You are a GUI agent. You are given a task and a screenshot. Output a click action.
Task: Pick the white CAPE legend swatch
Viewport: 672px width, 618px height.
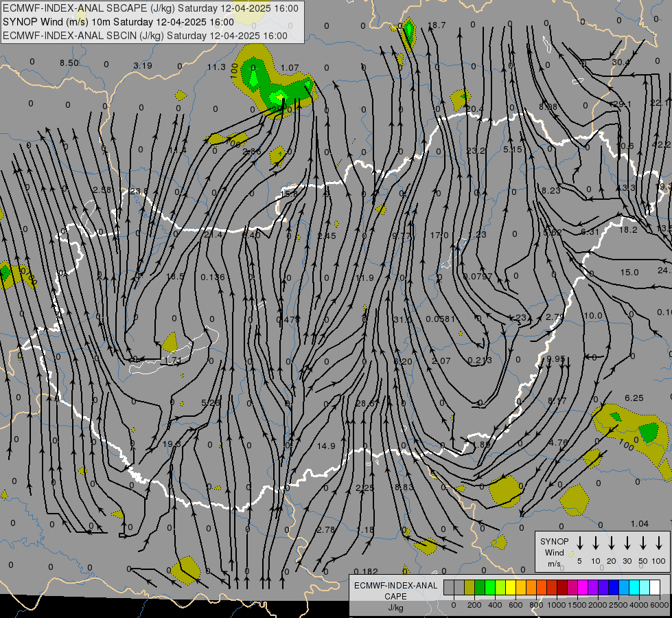[654, 588]
